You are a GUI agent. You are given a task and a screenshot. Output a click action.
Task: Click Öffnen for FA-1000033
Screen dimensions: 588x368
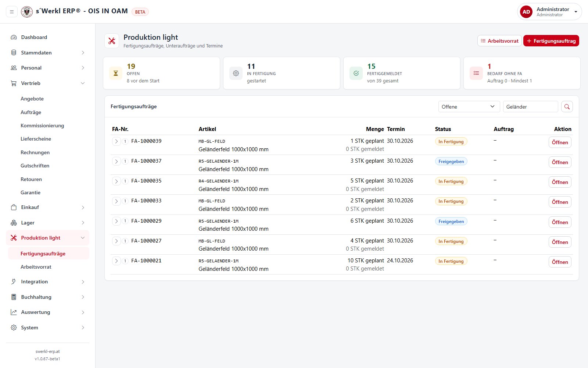[x=560, y=202]
